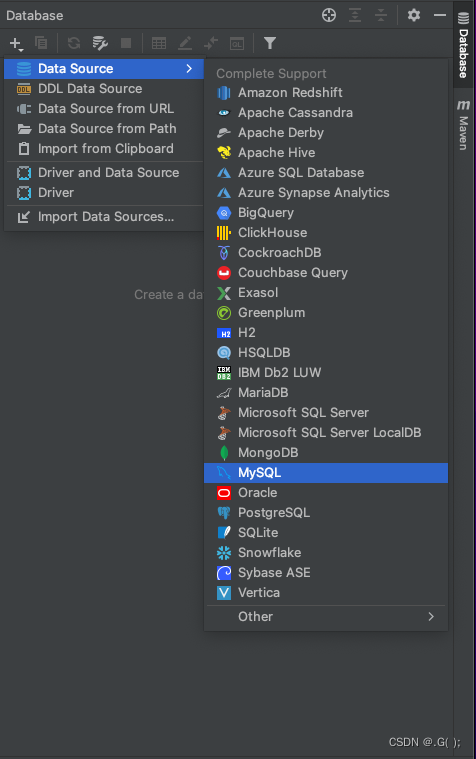
Task: Open the Other data sources submenu
Action: click(326, 616)
